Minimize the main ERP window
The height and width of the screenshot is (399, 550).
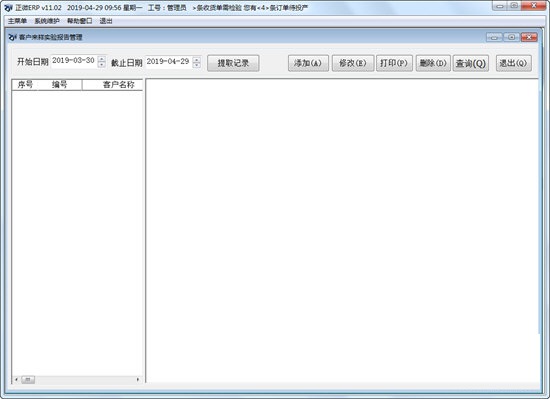(x=499, y=6)
